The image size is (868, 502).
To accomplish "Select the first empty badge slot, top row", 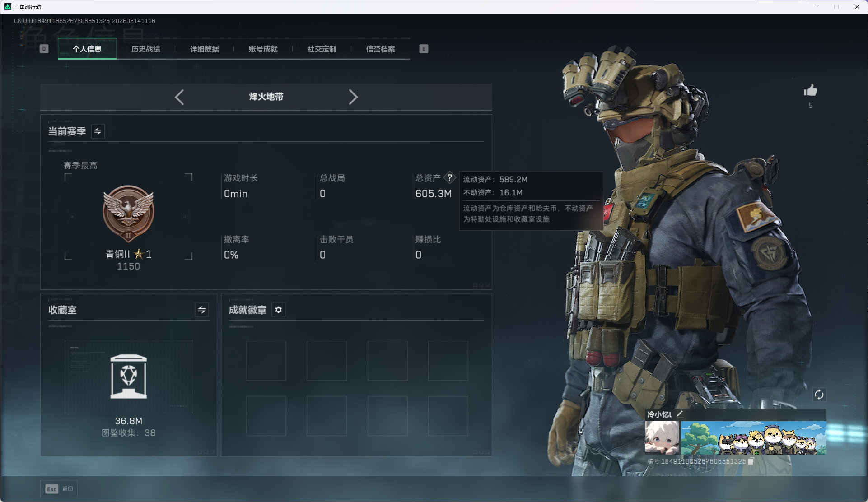I will tap(266, 361).
